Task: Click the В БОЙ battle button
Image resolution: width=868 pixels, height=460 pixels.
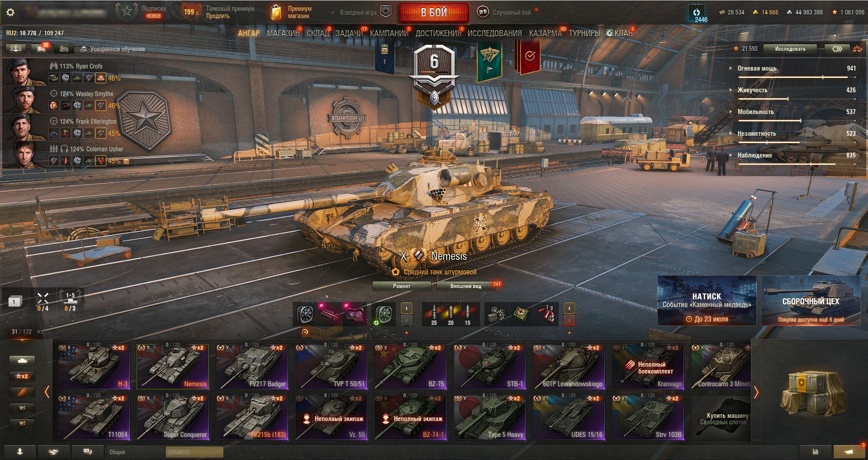Action: [434, 12]
